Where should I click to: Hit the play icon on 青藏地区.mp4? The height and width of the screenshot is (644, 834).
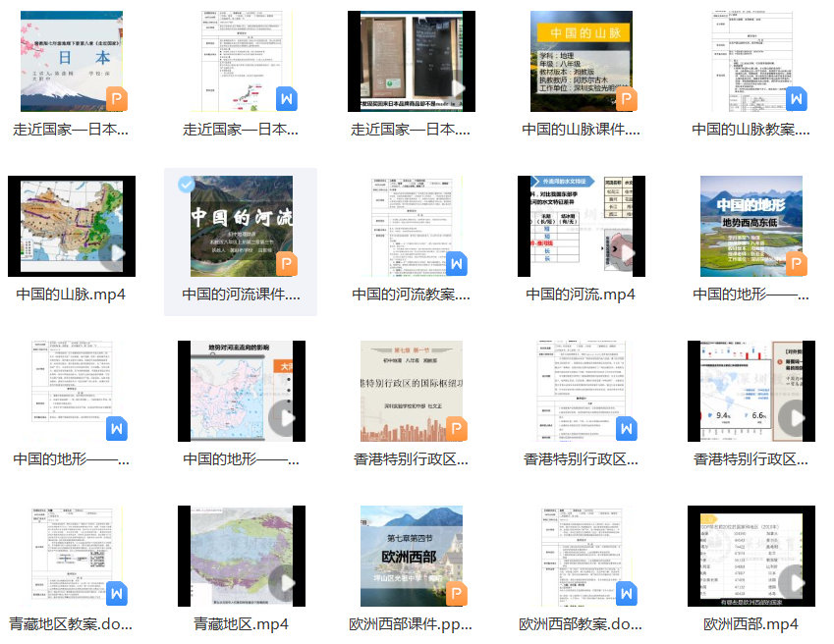pos(286,583)
